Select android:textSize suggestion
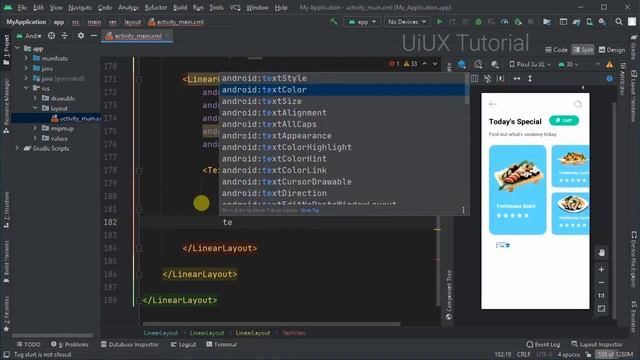The image size is (640, 360). click(x=342, y=101)
